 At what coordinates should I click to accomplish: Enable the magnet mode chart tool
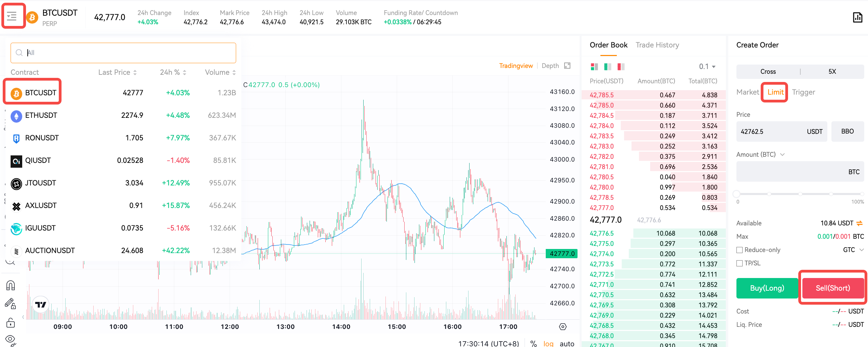click(11, 285)
